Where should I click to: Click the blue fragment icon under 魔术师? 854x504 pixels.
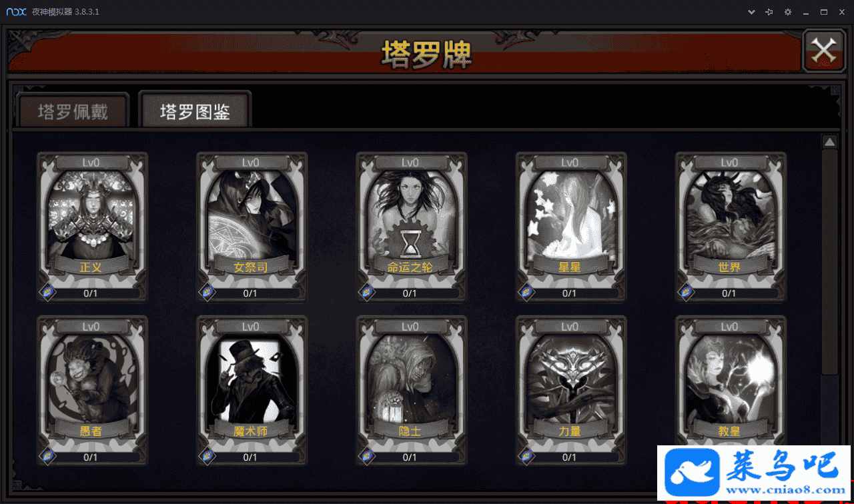click(207, 456)
